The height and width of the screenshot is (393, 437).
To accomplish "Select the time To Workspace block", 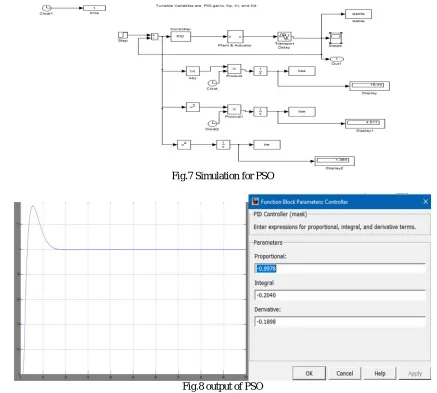I will tap(94, 8).
